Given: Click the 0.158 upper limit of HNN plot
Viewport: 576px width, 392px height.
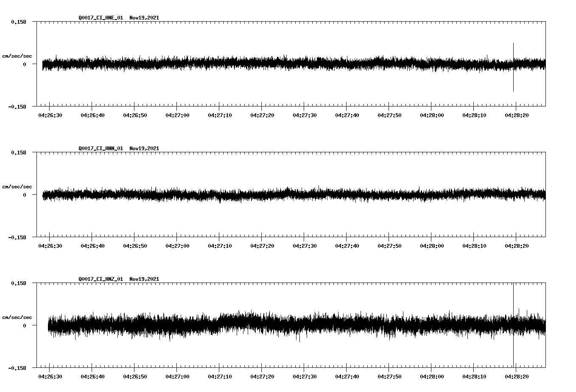Looking at the screenshot, I should (x=19, y=152).
